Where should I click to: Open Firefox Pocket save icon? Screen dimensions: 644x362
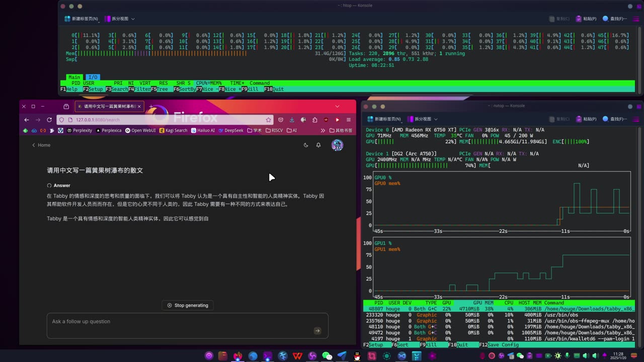[281, 120]
